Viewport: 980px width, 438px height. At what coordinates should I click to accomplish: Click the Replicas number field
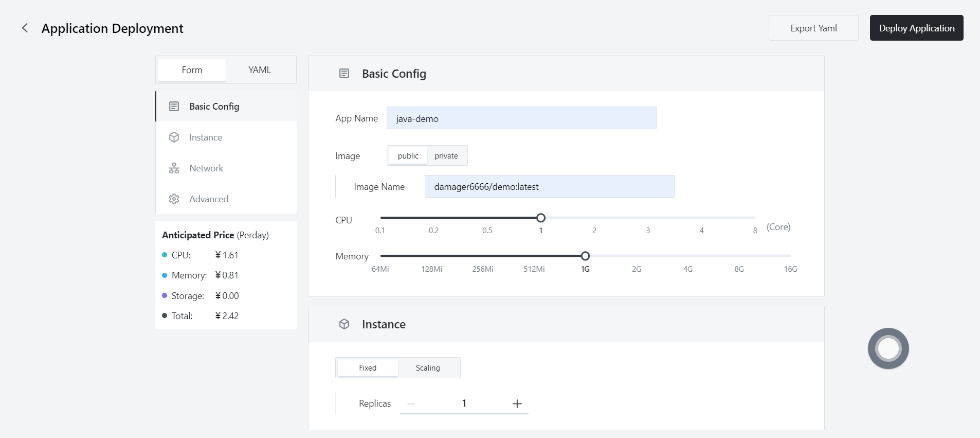464,404
